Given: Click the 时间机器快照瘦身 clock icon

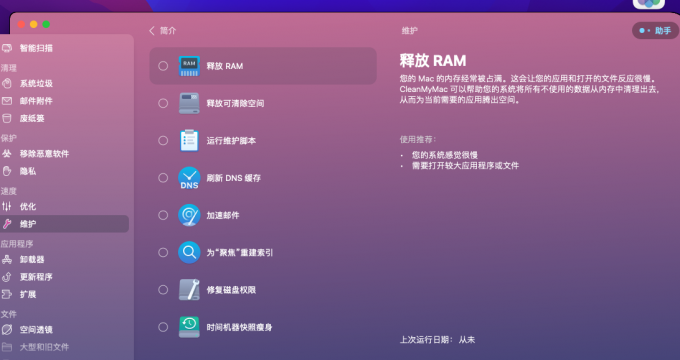Looking at the screenshot, I should 189,327.
